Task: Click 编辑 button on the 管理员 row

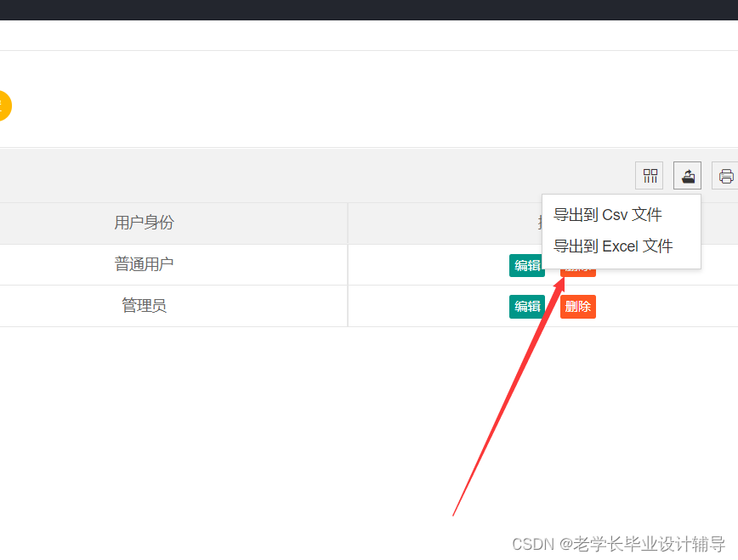Action: point(527,307)
